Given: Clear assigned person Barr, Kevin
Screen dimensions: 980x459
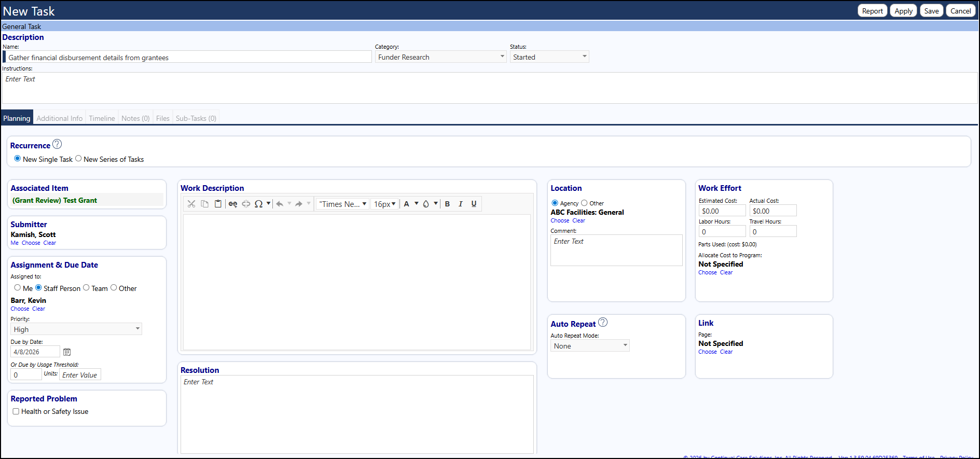Looking at the screenshot, I should [x=39, y=309].
